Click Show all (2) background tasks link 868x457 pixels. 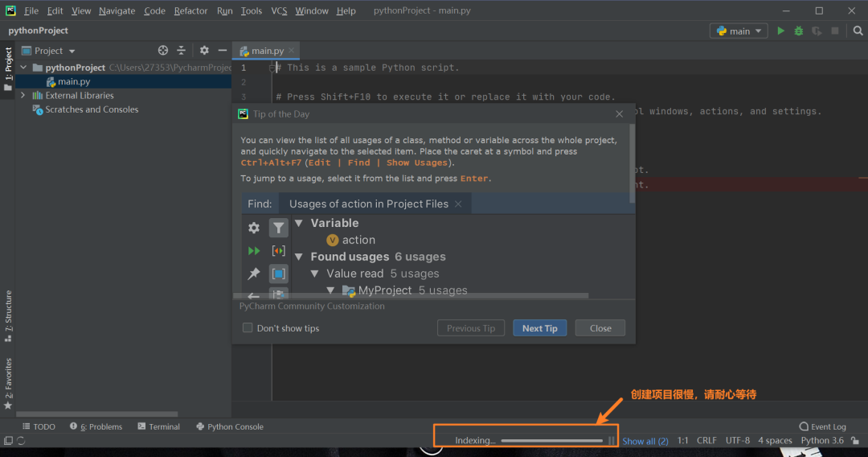pos(645,441)
